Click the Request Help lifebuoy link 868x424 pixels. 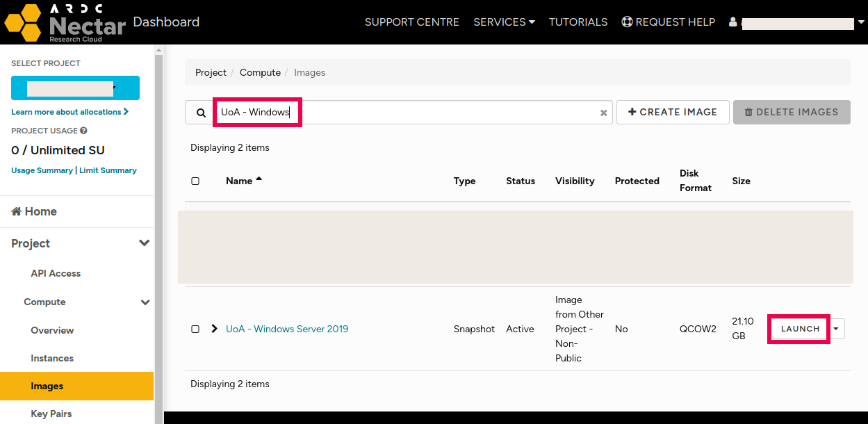[x=668, y=22]
